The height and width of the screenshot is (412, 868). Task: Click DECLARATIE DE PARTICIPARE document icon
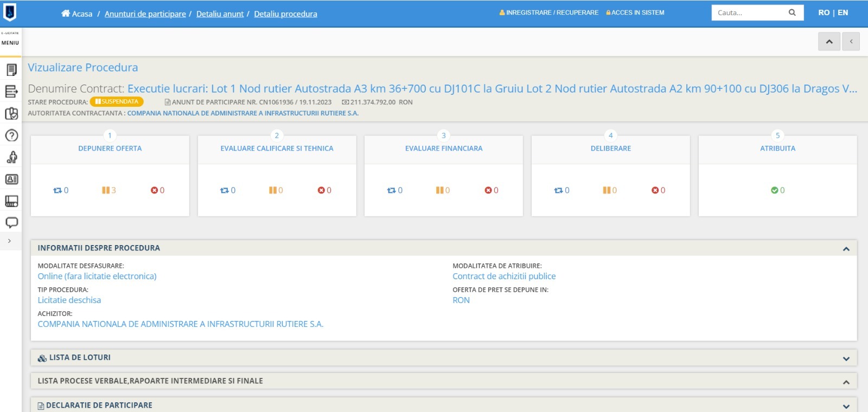41,405
